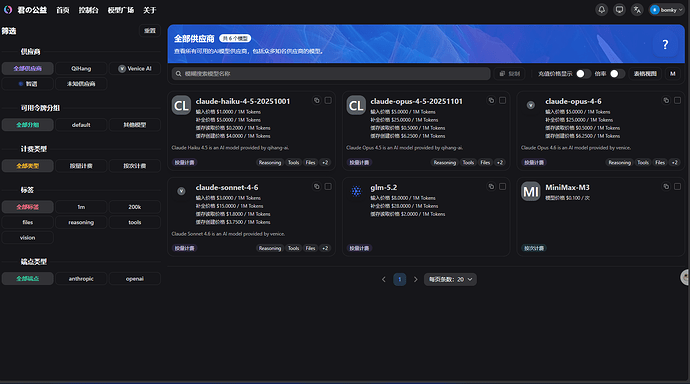Select checkbox on glm-5.2 card

pos(503,187)
